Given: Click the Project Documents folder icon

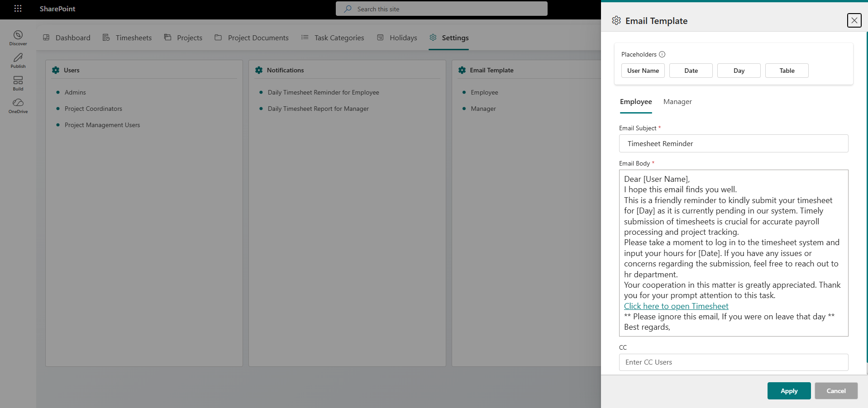Looking at the screenshot, I should click(218, 38).
